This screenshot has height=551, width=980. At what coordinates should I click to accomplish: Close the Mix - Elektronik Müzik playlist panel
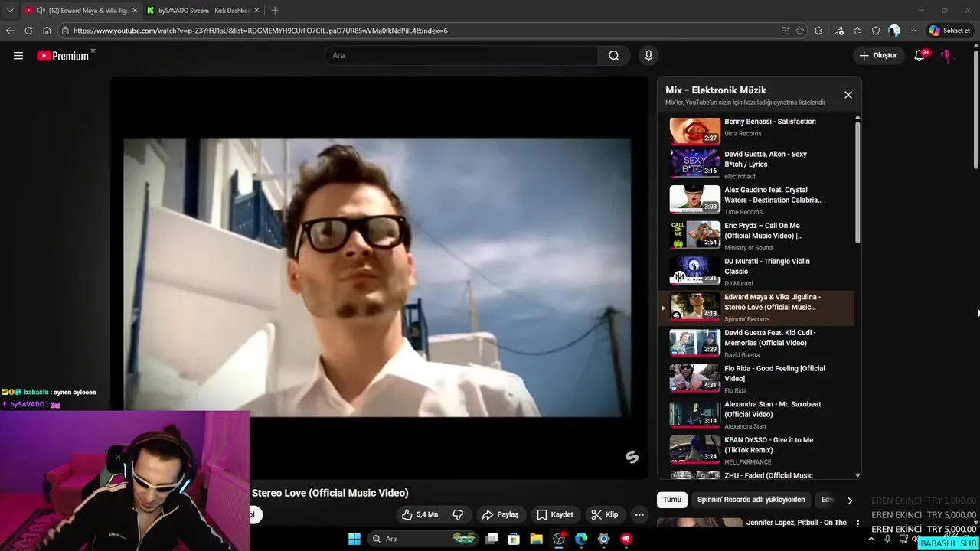[848, 95]
